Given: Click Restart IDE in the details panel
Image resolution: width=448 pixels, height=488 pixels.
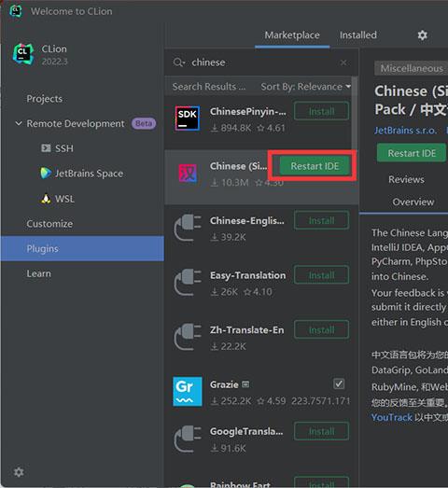Looking at the screenshot, I should pyautogui.click(x=412, y=153).
